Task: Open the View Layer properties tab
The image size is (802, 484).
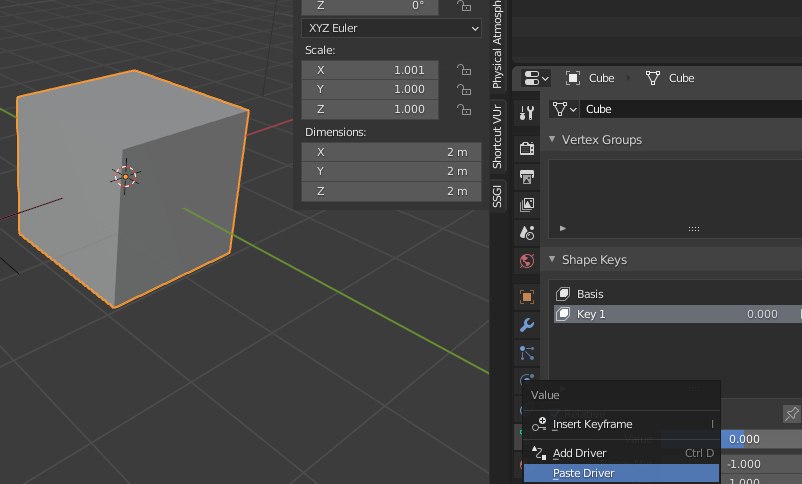Action: tap(526, 205)
